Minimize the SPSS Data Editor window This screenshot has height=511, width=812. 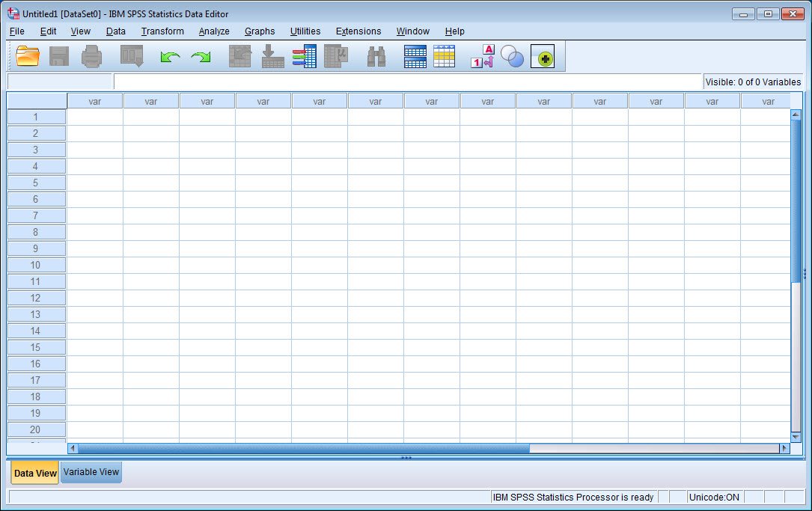(743, 14)
